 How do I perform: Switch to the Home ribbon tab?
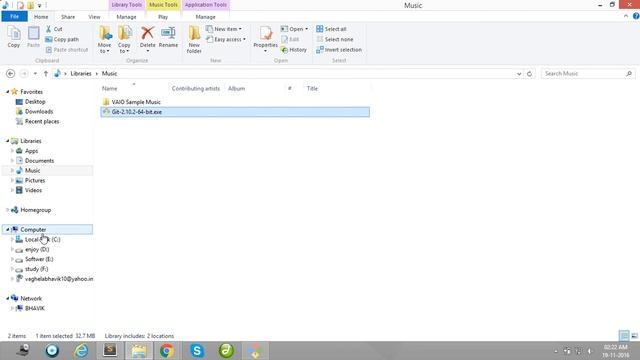point(41,17)
